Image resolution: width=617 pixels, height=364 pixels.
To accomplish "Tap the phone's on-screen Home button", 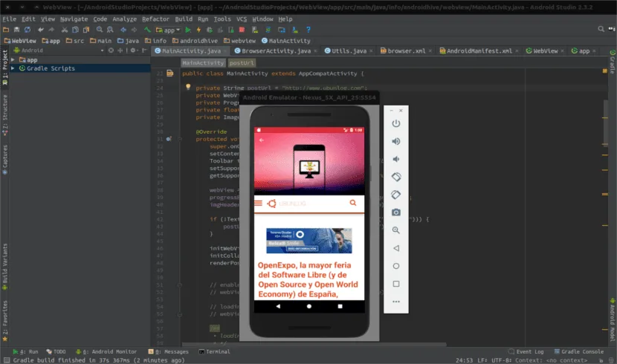I will coord(309,306).
